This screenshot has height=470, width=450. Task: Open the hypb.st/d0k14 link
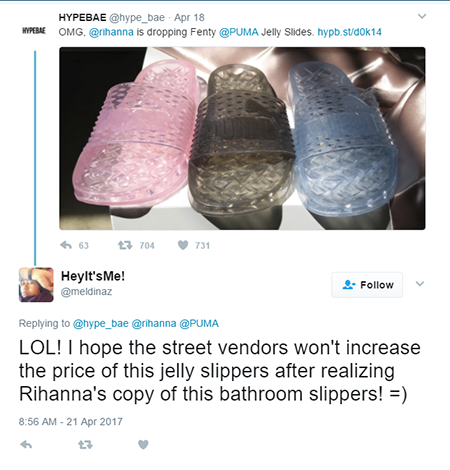click(349, 32)
